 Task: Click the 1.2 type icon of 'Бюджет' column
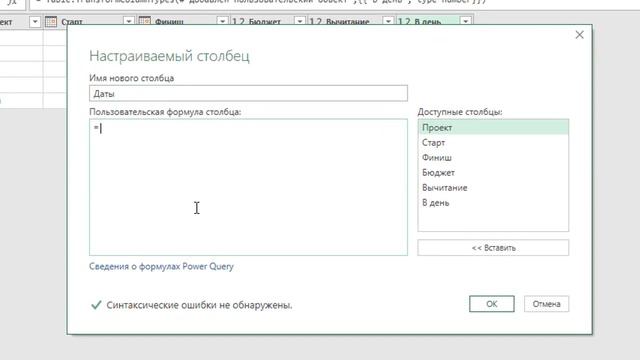click(238, 21)
